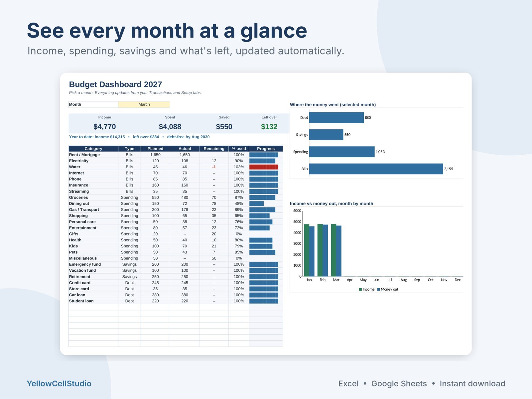Select the Emergency fund category cell

click(93, 264)
